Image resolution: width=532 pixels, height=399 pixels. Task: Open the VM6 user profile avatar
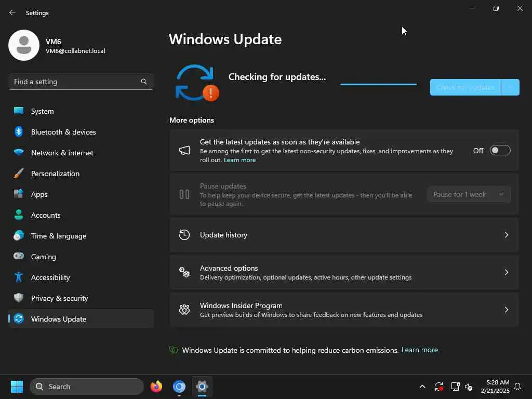(x=24, y=45)
